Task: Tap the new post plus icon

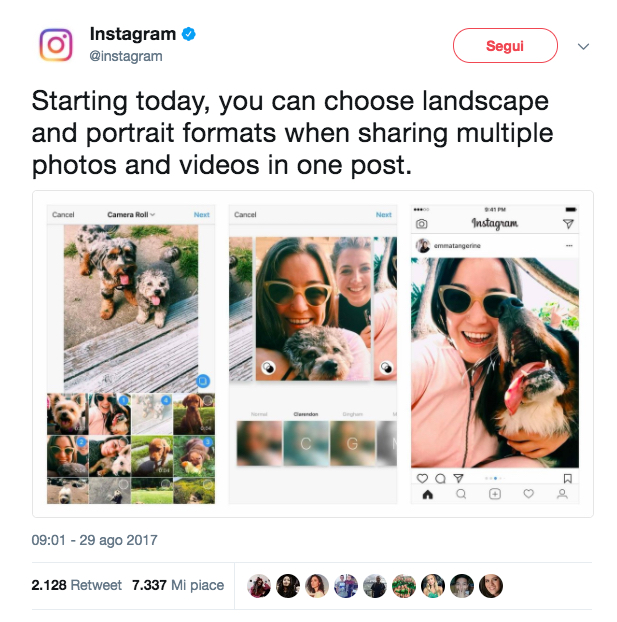Action: [x=495, y=494]
